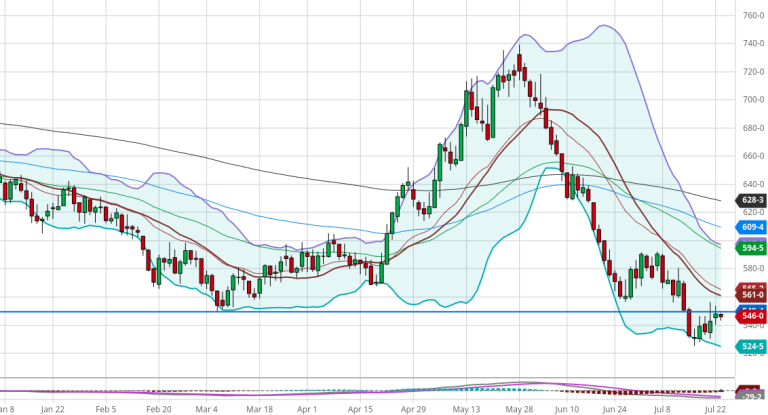Image resolution: width=768 pixels, height=415 pixels.
Task: Click the 700-0 price axis level
Action: [752, 100]
